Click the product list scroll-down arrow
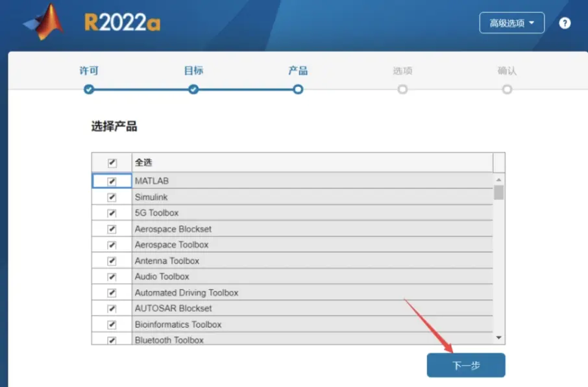588x387 pixels. [x=498, y=338]
